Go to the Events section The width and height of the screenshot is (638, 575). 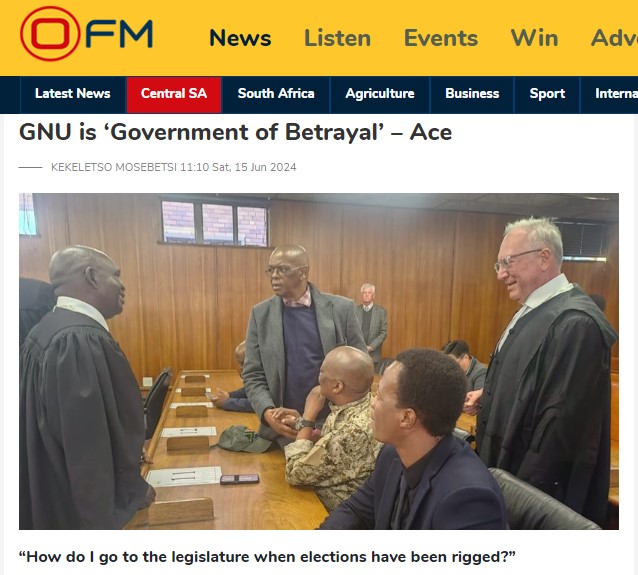(441, 38)
